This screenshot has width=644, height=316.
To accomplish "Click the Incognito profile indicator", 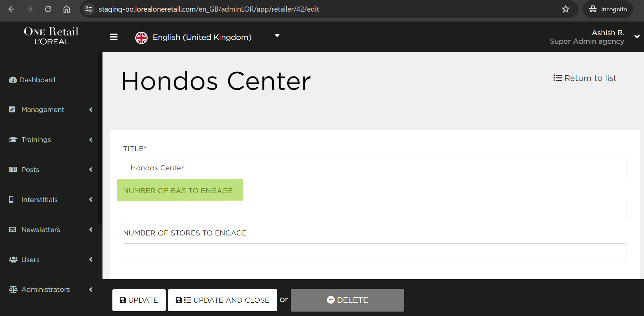I will pyautogui.click(x=608, y=9).
